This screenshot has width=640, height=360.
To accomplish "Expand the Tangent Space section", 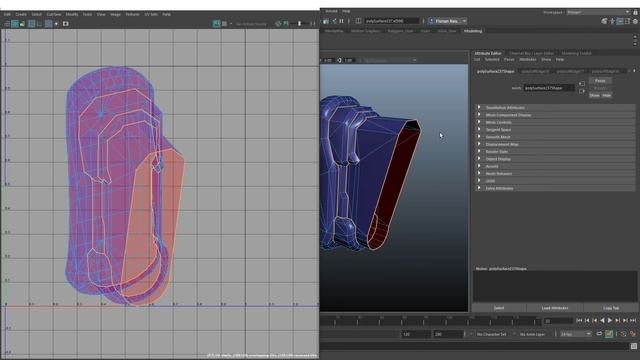I will (x=555, y=130).
